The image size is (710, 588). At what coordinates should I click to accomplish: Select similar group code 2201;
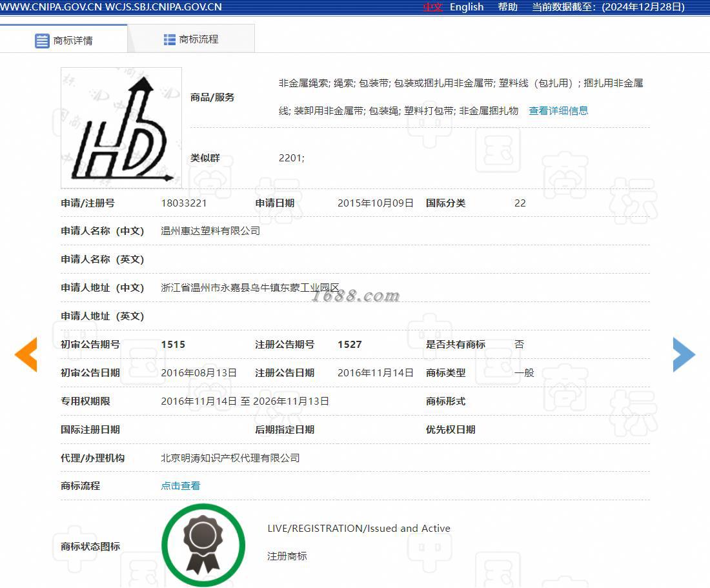tap(292, 158)
